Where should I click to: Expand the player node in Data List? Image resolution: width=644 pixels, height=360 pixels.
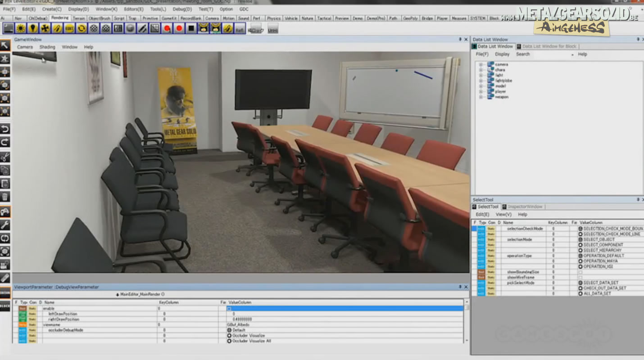[x=481, y=91]
